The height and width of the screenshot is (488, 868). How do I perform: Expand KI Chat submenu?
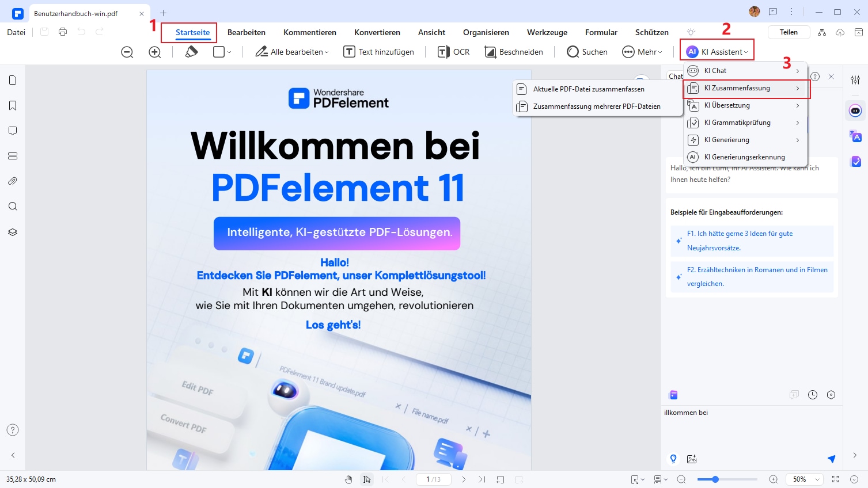pos(745,71)
